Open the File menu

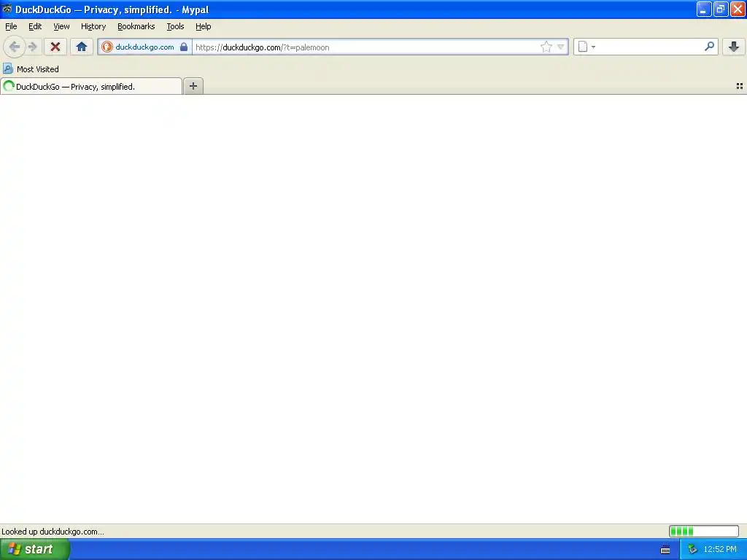(11, 26)
